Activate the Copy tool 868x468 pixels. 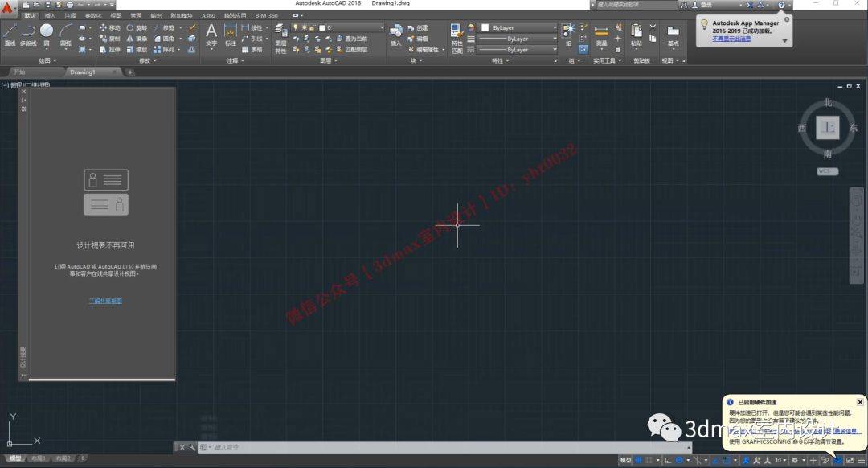click(106, 39)
